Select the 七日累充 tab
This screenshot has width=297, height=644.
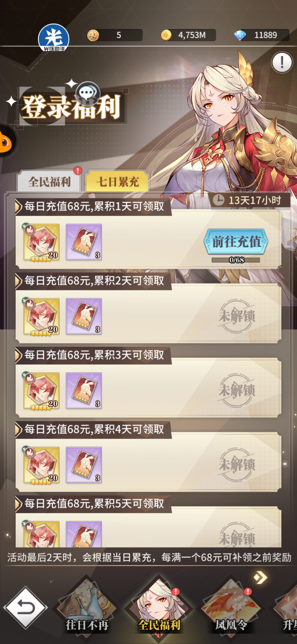pos(117,182)
